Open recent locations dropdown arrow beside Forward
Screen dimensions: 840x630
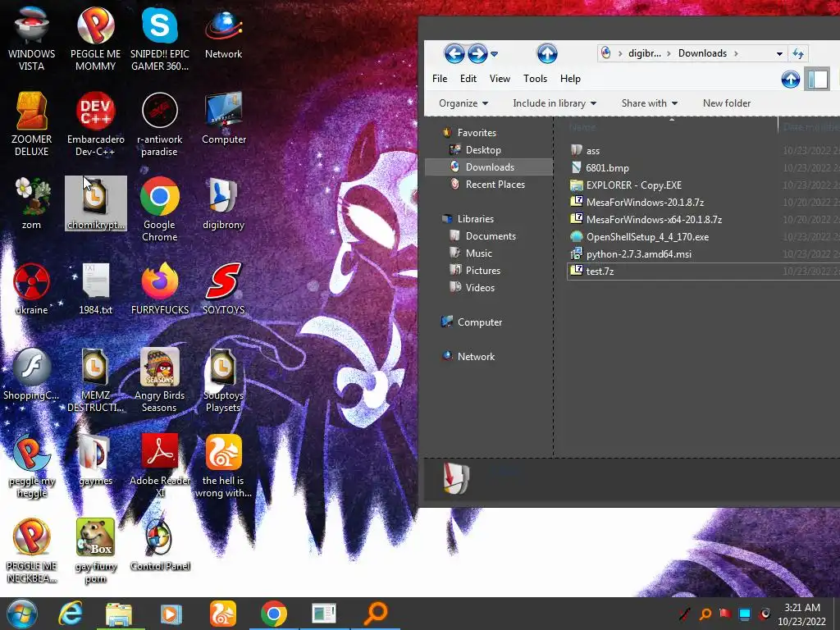(x=495, y=53)
